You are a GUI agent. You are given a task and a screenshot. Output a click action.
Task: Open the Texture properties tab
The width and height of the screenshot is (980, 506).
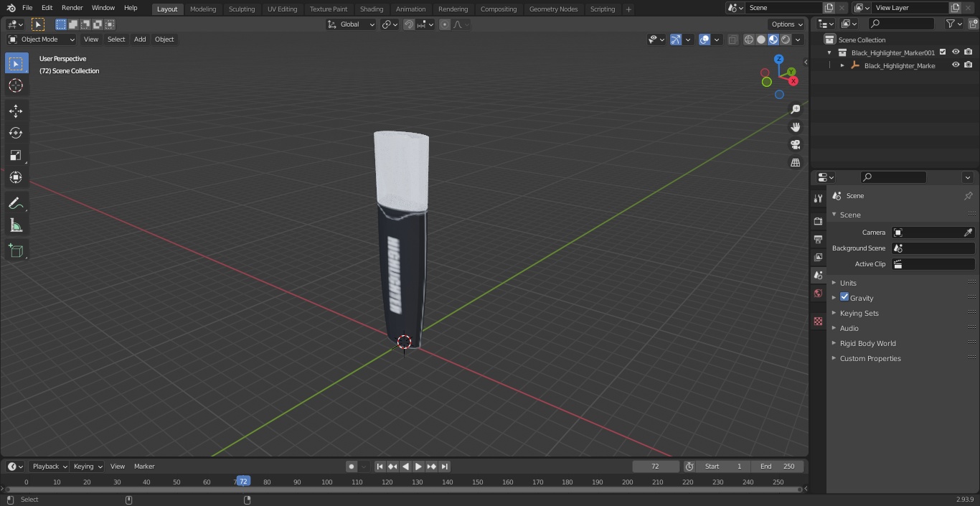pos(818,321)
